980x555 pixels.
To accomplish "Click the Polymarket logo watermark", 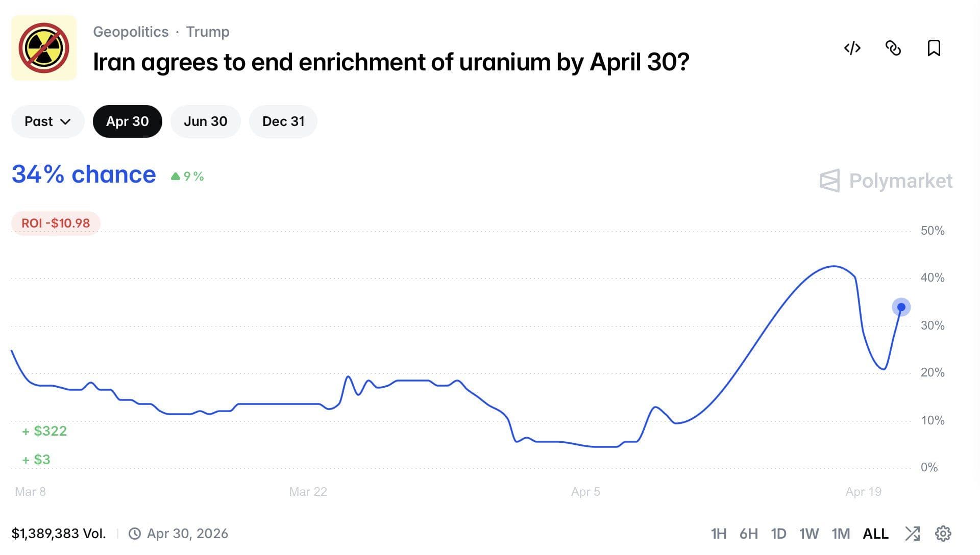I will point(886,181).
